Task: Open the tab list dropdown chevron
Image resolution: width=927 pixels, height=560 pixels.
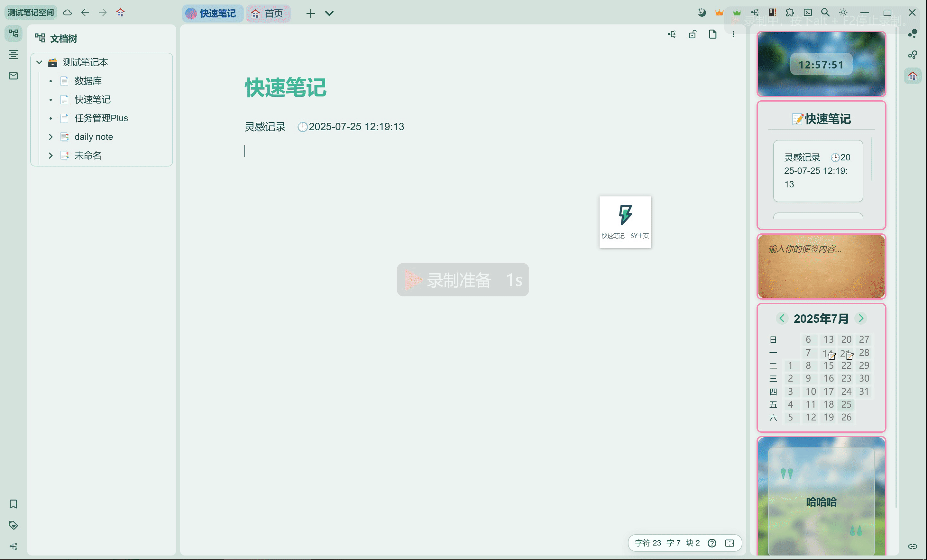Action: point(329,14)
